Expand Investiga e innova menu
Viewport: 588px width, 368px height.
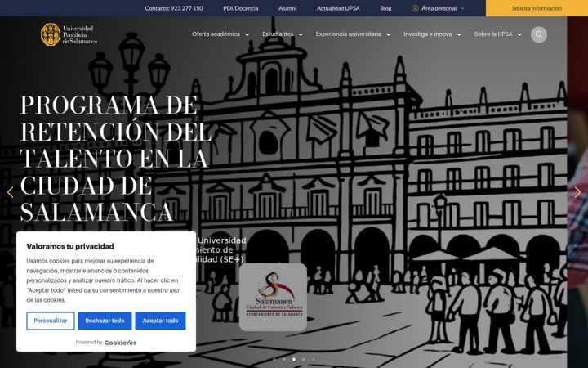click(432, 34)
